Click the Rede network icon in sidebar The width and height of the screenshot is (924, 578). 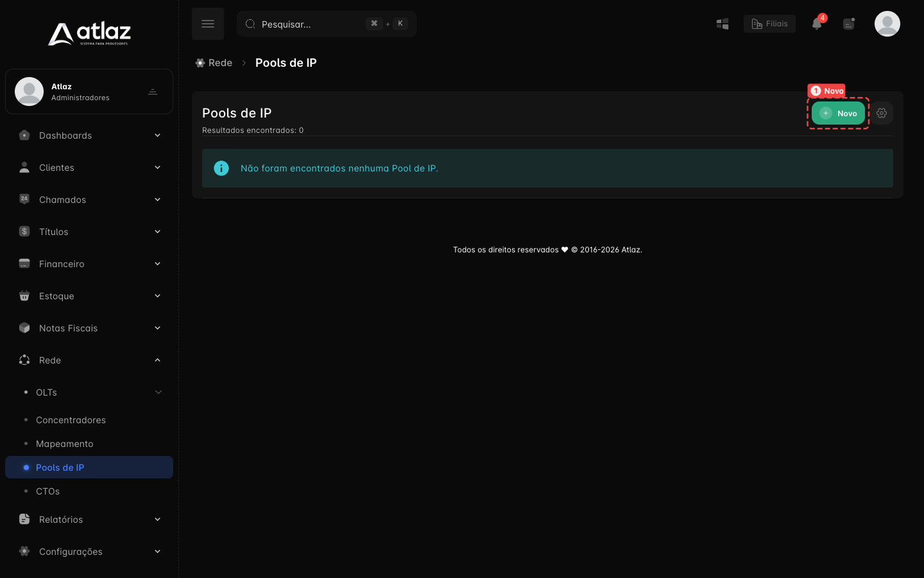point(24,360)
